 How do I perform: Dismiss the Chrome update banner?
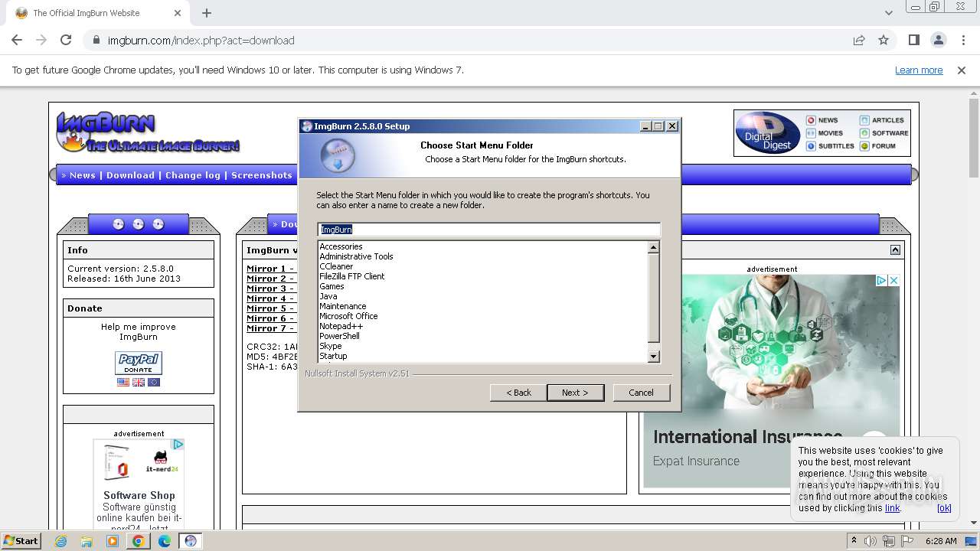point(962,70)
